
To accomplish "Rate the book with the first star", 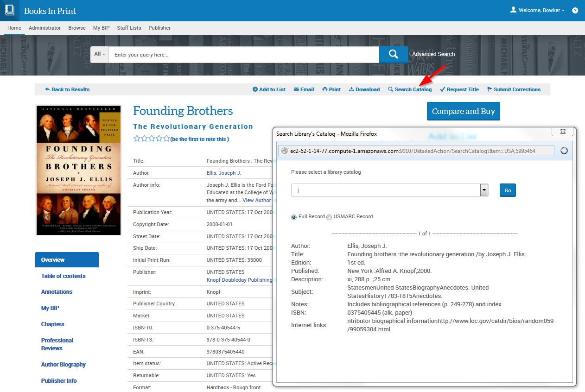I will [137, 139].
